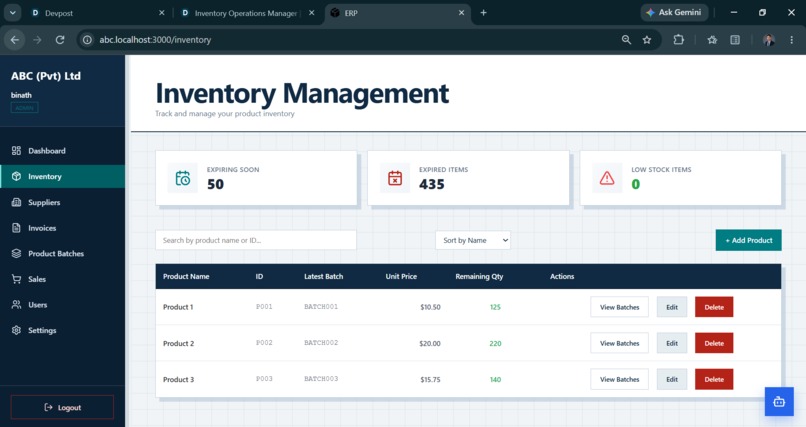Bookmark this page with the star

pos(647,40)
